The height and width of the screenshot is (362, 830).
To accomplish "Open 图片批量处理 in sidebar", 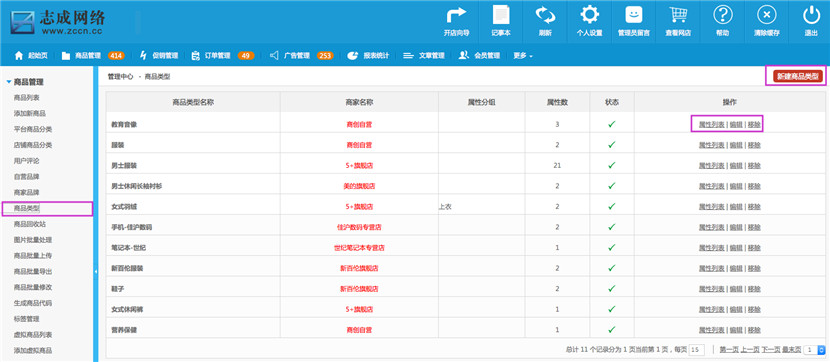I will pos(33,240).
